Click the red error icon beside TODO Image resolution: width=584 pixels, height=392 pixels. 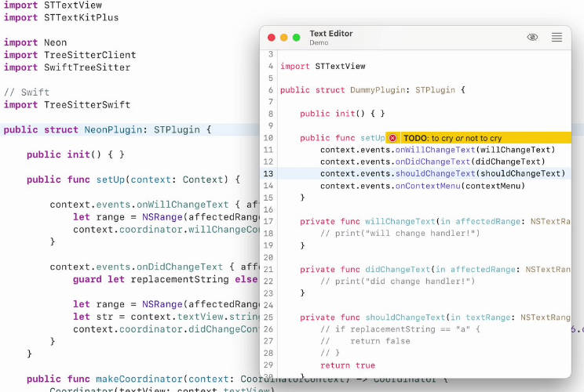click(392, 138)
